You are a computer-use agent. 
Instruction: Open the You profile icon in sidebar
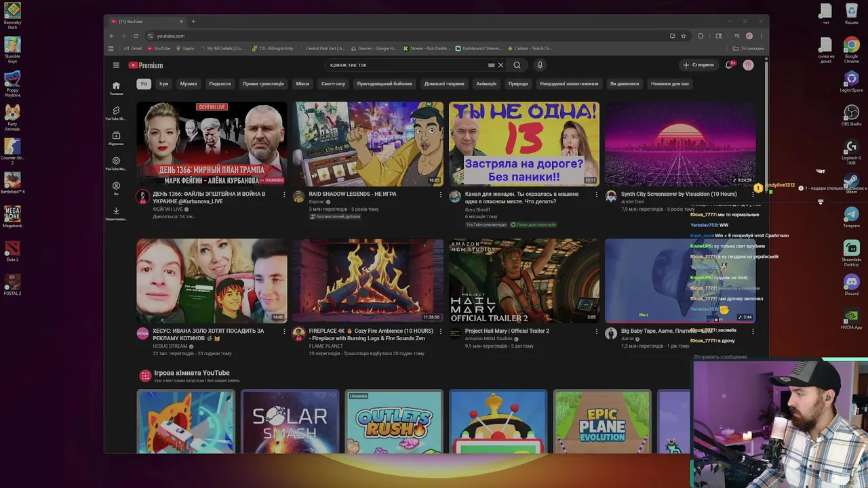[x=116, y=188]
